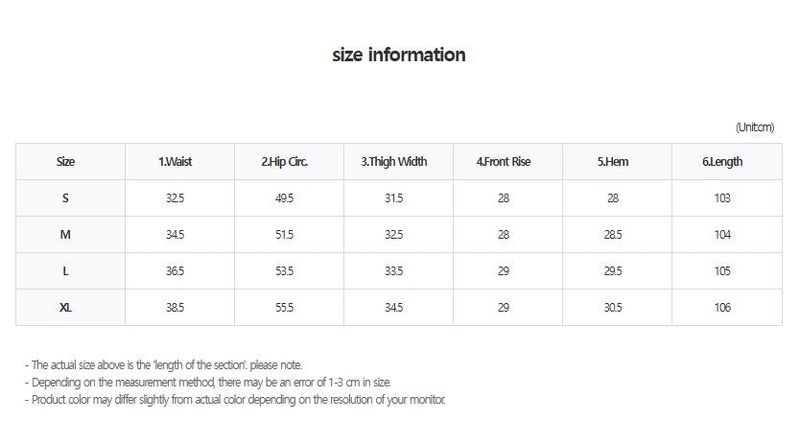Select thigh width value 33.5 in L row
The width and height of the screenshot is (800, 441).
click(x=394, y=271)
